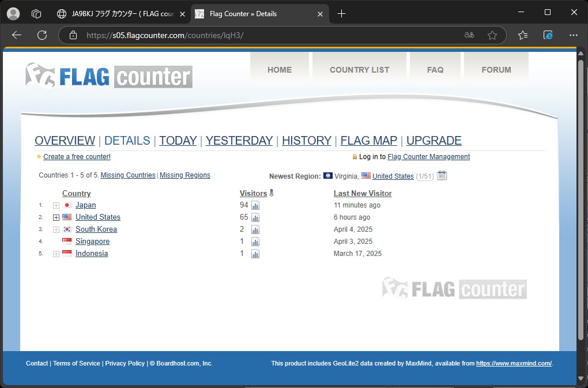Screen dimensions: 588x388
Task: Open the tab actions workspace icon
Action: pos(36,14)
